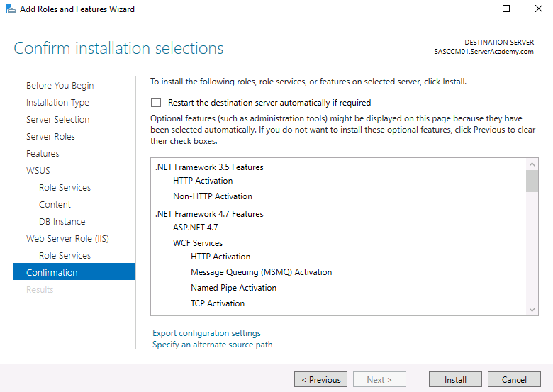Click the scroll down arrow in list
553x392 pixels.
point(532,310)
